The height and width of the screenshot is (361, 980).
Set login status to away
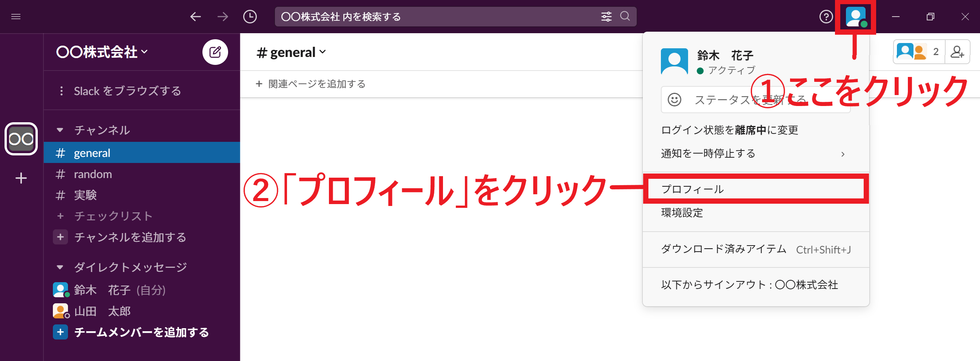coord(730,130)
